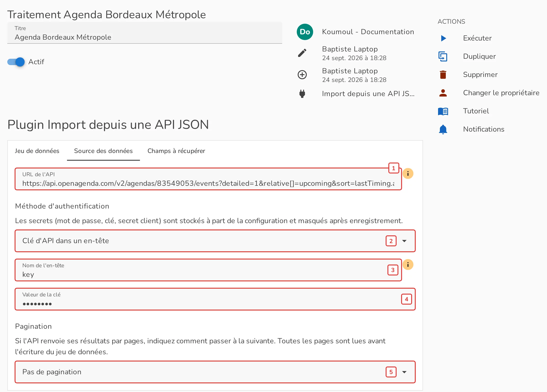The width and height of the screenshot is (547, 392).
Task: Click the green Do avatar icon
Action: click(305, 32)
